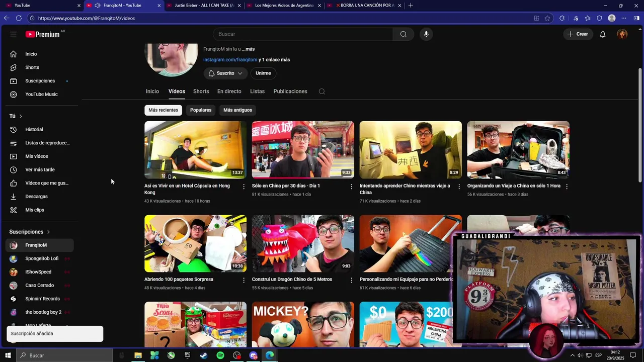
Task: Open the browser profile icon
Action: (x=612, y=18)
